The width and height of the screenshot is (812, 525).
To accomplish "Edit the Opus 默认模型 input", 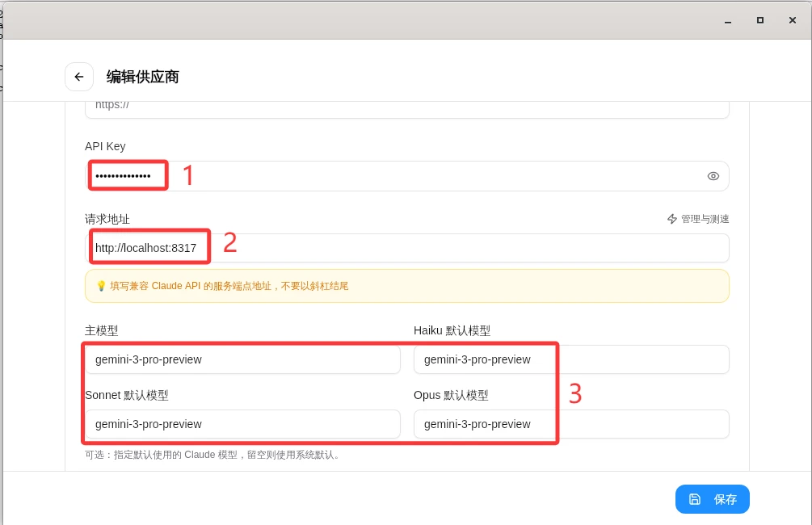I will pos(571,424).
